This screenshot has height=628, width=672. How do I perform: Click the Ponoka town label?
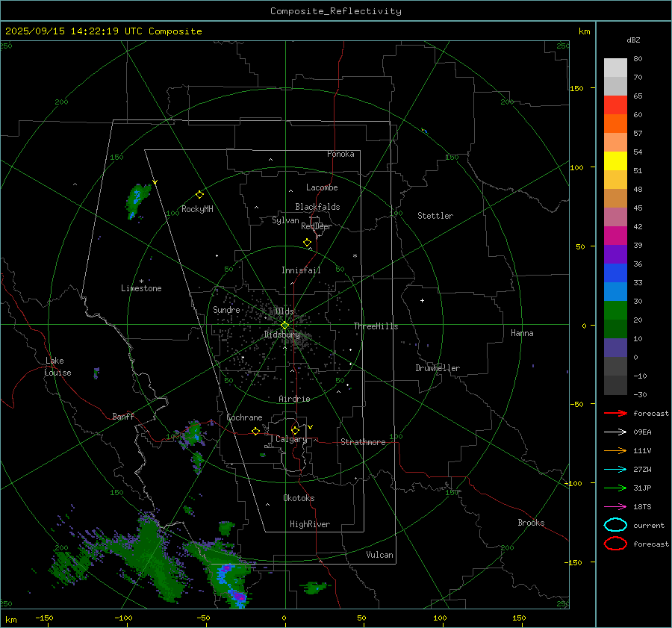click(x=340, y=154)
